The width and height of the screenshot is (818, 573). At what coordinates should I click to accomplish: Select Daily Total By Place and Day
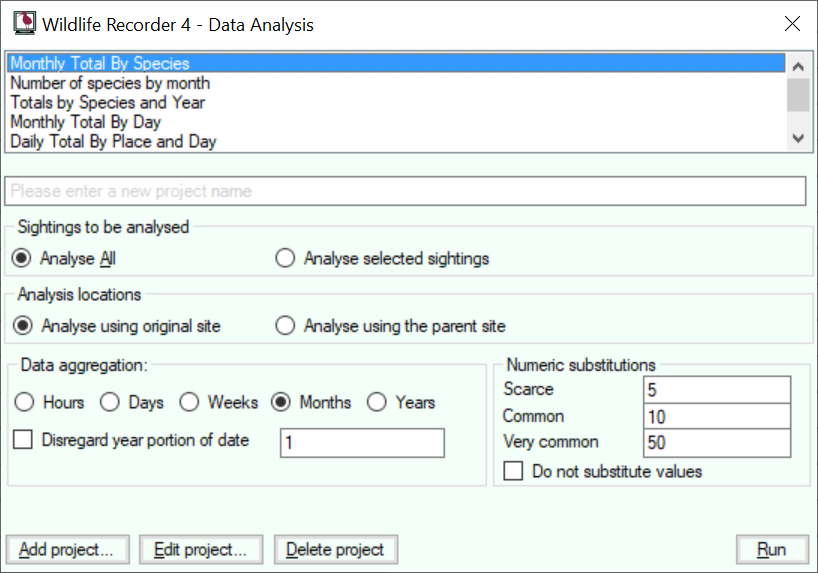[396, 141]
